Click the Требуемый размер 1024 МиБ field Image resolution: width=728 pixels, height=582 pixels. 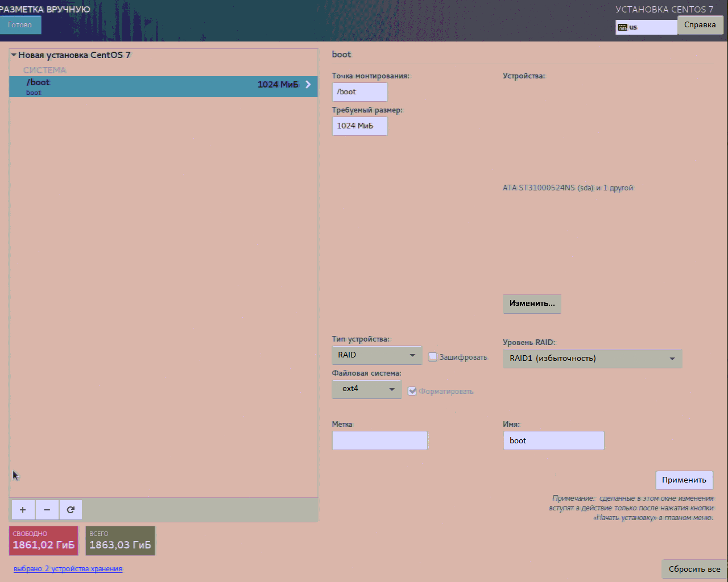pyautogui.click(x=360, y=126)
